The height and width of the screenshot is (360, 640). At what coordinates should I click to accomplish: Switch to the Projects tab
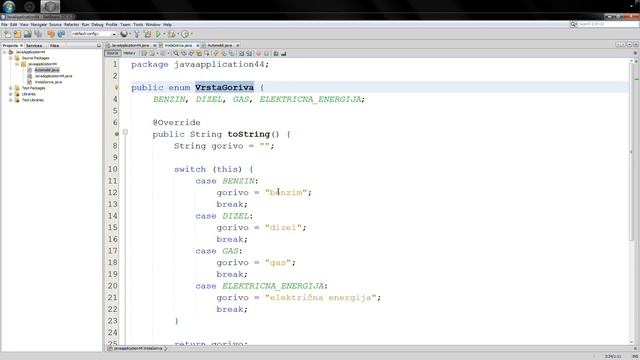[x=10, y=46]
